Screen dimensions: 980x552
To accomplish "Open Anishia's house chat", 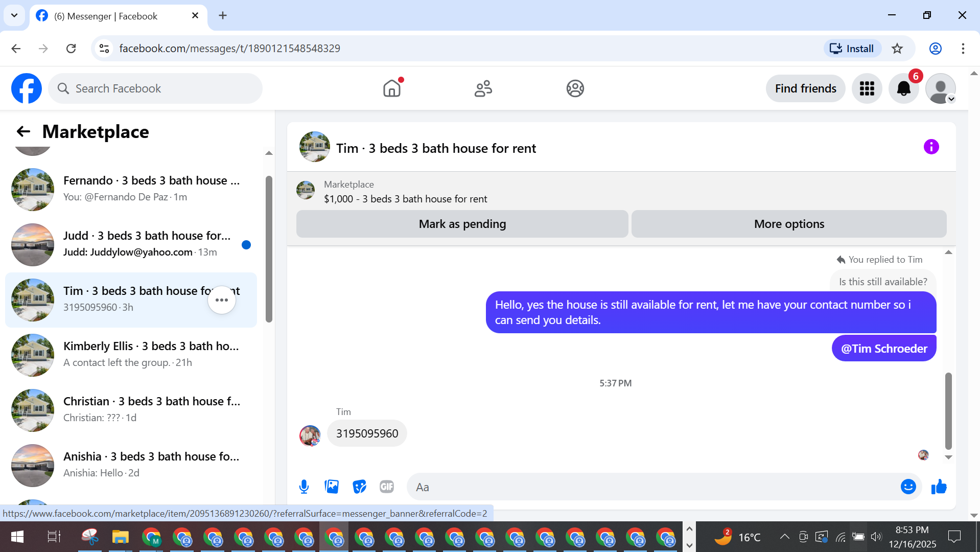I will (131, 466).
